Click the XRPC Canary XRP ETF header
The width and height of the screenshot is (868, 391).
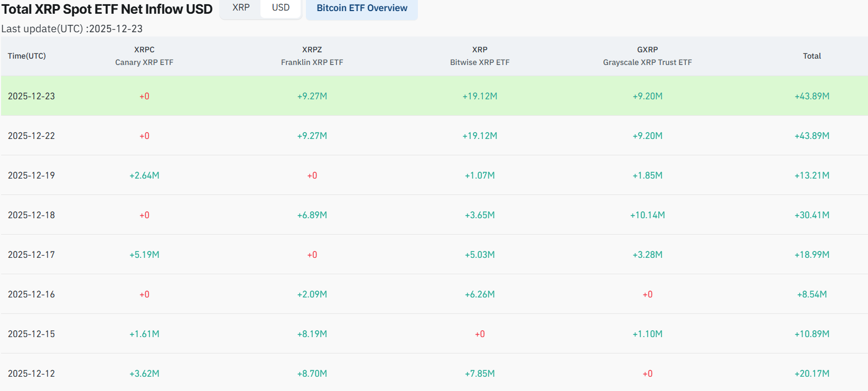(144, 56)
